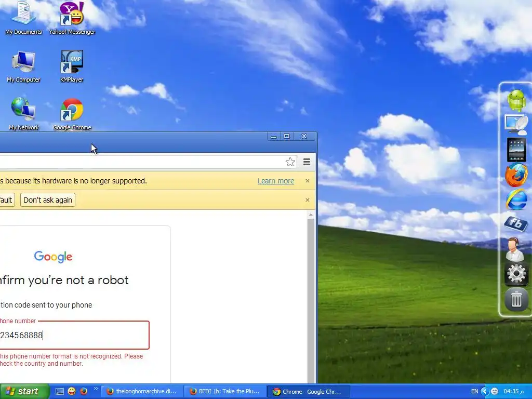Screen dimensions: 532x399
Task: Open Chrome hamburger menu
Action: click(307, 162)
